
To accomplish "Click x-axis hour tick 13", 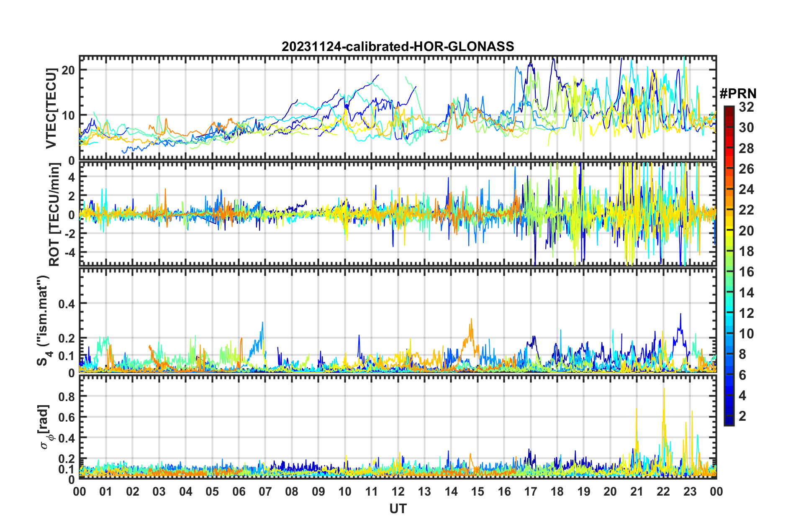I will coord(424,491).
